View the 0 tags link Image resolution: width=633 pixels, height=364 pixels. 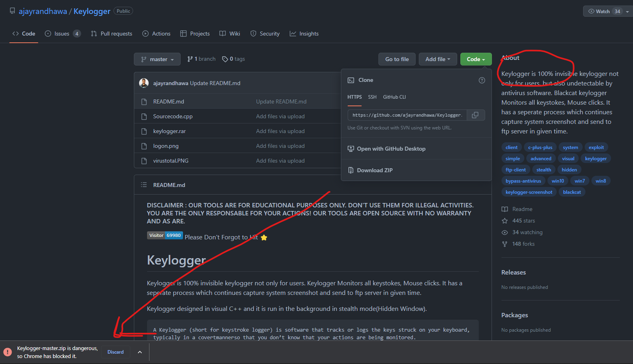coord(233,59)
